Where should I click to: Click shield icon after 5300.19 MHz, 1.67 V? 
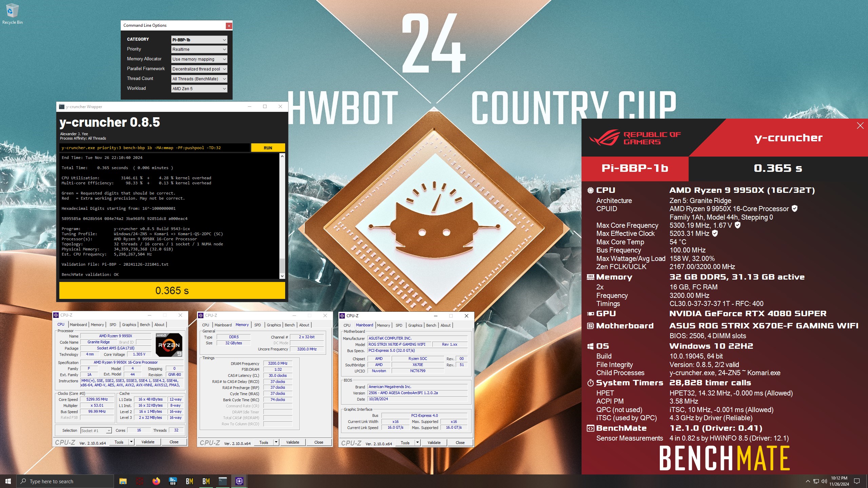pyautogui.click(x=737, y=225)
